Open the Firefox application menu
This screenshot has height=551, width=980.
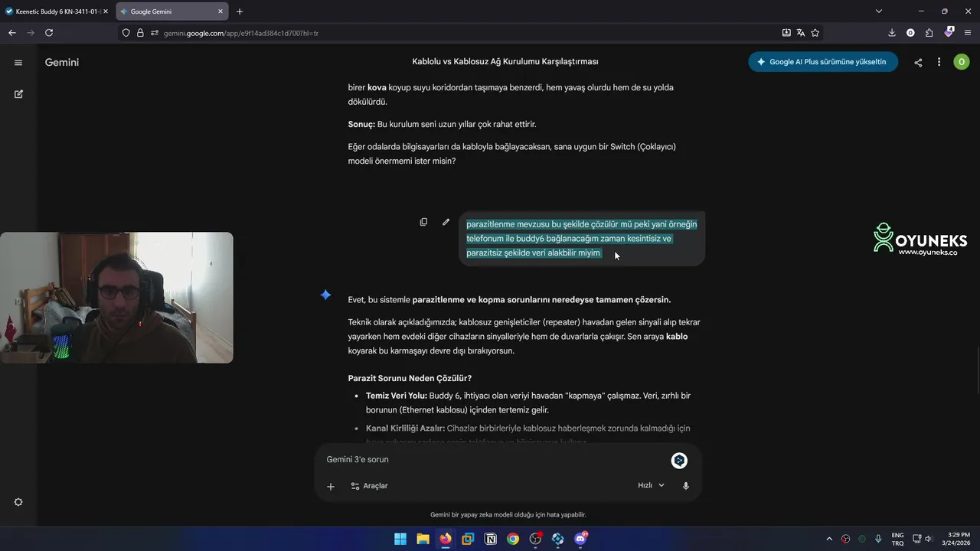pyautogui.click(x=968, y=33)
